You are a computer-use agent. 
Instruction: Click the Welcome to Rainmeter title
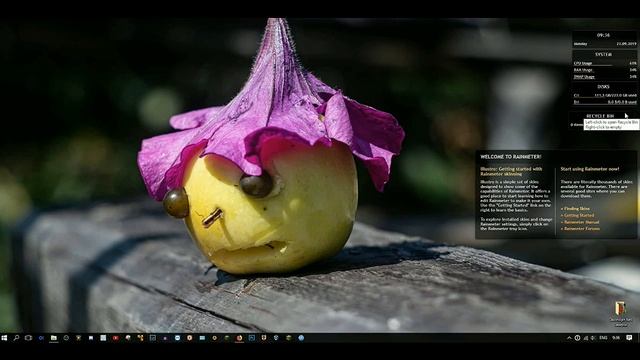pyautogui.click(x=511, y=157)
